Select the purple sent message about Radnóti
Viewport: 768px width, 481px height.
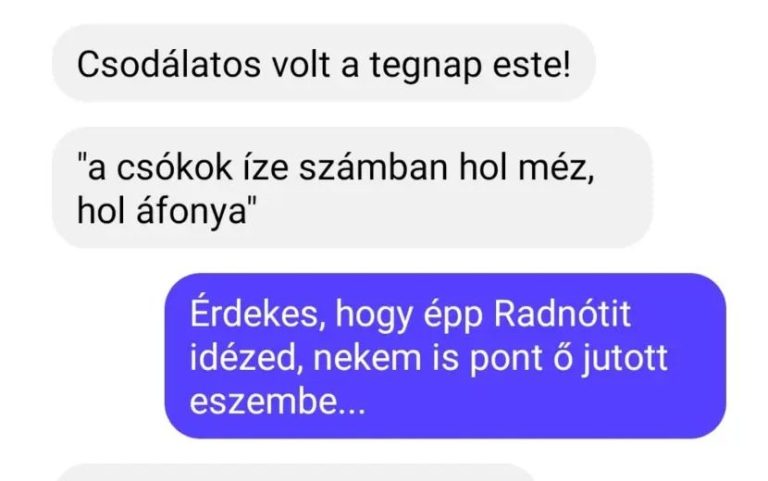(x=445, y=356)
